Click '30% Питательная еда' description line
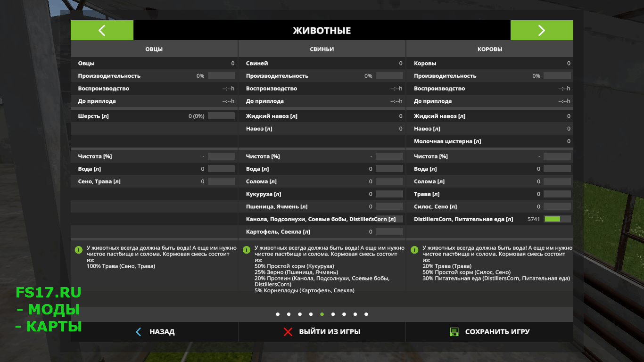 tap(496, 279)
